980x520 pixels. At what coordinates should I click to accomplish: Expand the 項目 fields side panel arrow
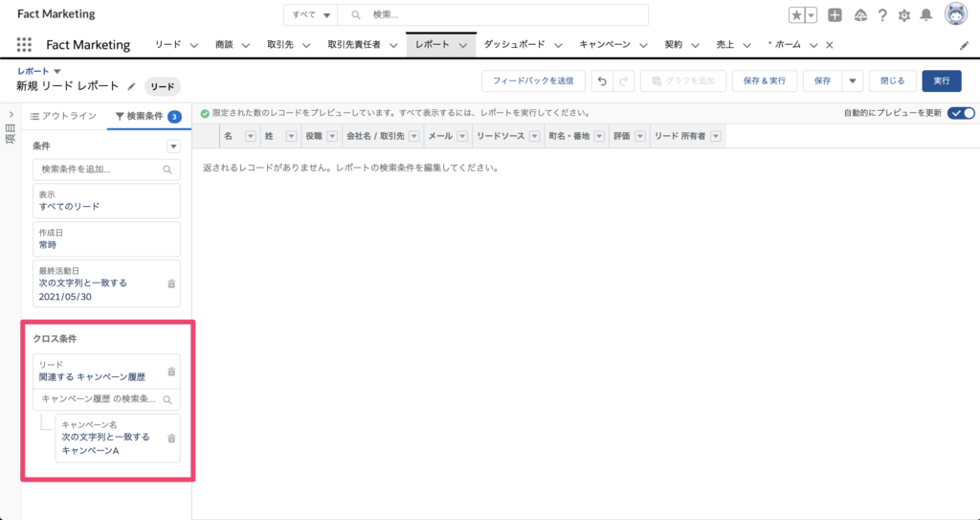pos(11,115)
